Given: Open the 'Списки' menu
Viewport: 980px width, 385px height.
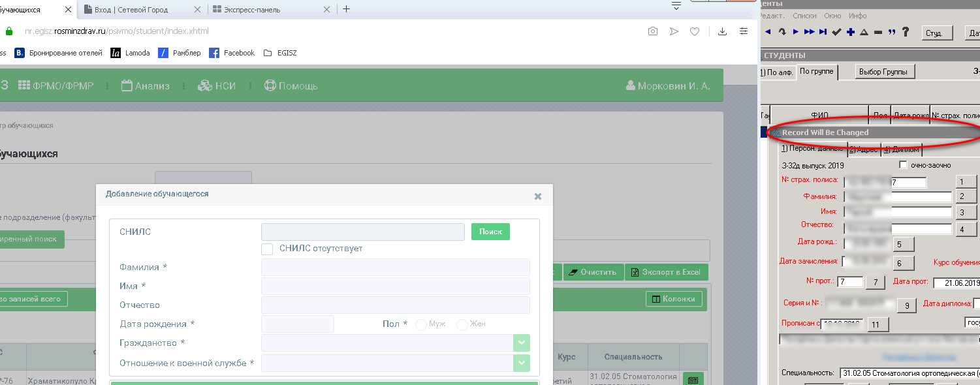Looking at the screenshot, I should 804,16.
